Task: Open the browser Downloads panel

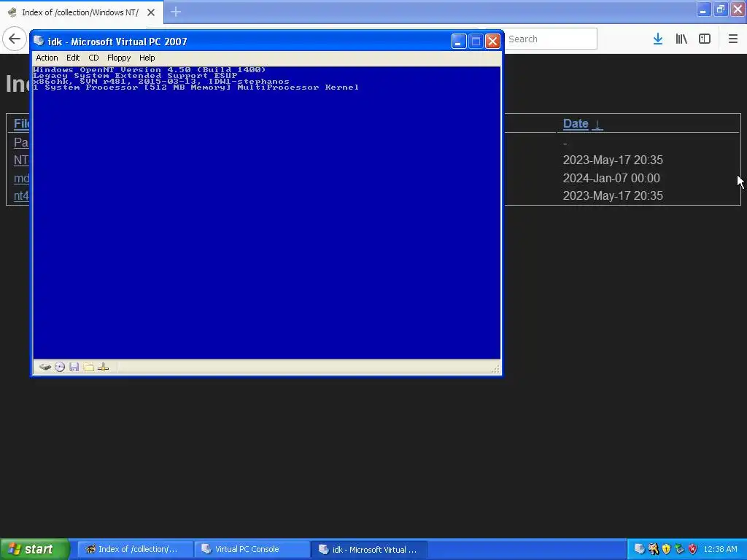Action: pos(658,39)
